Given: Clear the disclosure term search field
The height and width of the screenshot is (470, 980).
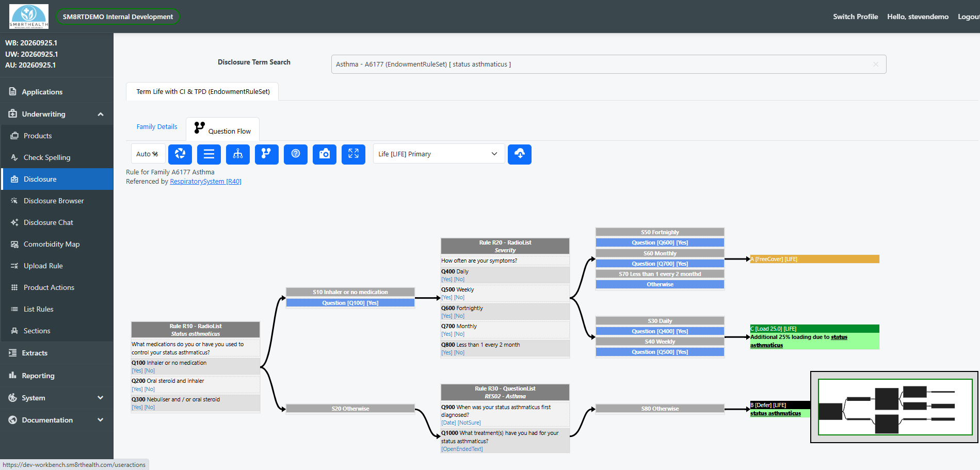Looking at the screenshot, I should tap(876, 64).
